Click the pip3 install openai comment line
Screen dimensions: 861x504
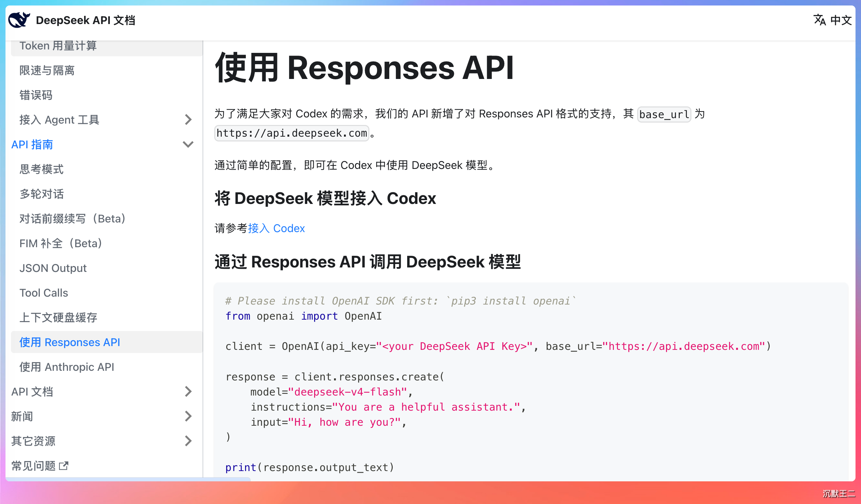pos(401,301)
